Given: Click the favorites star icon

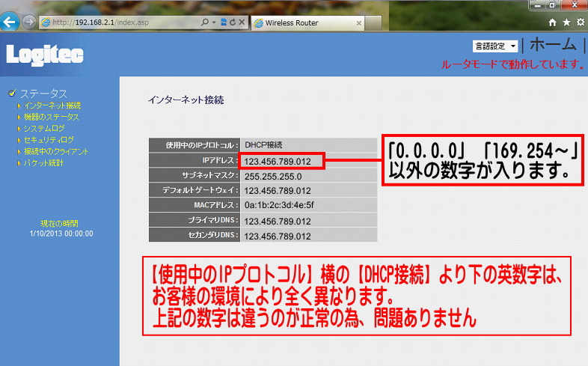Looking at the screenshot, I should click(566, 23).
